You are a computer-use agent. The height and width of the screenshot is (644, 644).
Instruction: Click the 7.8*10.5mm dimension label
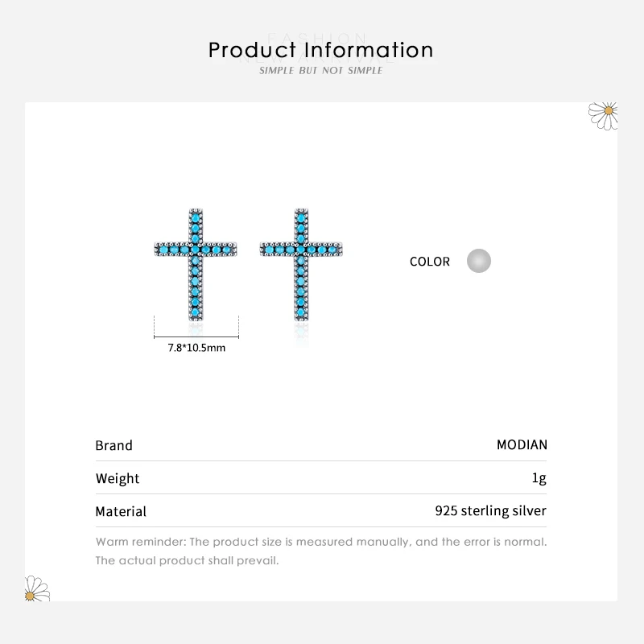196,348
